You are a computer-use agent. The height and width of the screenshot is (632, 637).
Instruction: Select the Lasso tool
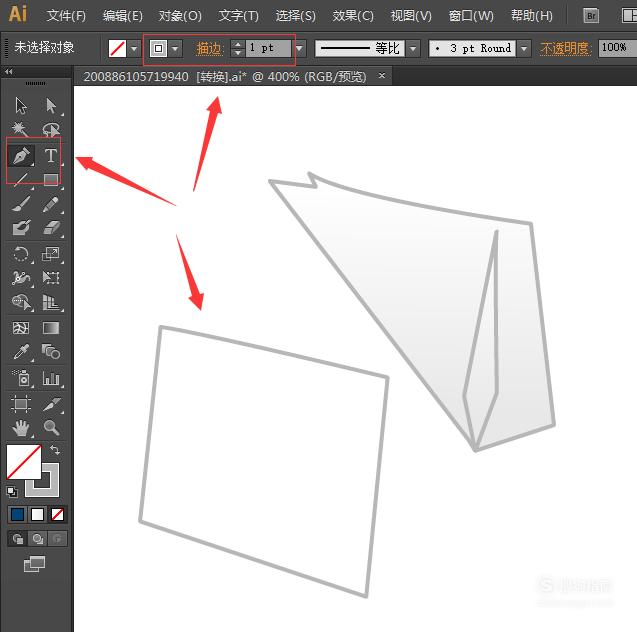coord(51,130)
